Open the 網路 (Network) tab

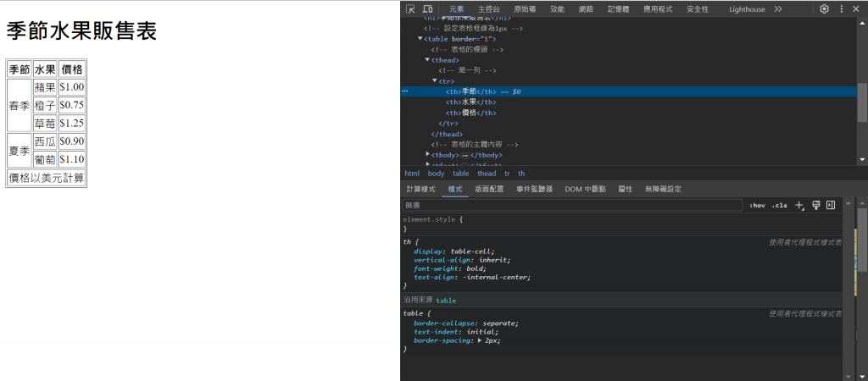(x=586, y=9)
